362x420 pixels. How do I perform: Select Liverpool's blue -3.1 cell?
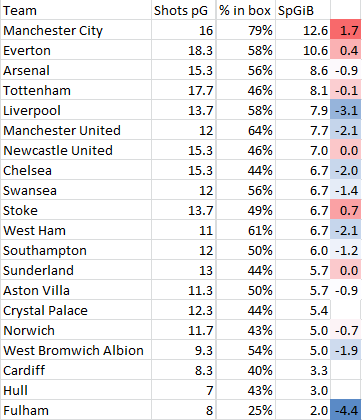click(346, 110)
